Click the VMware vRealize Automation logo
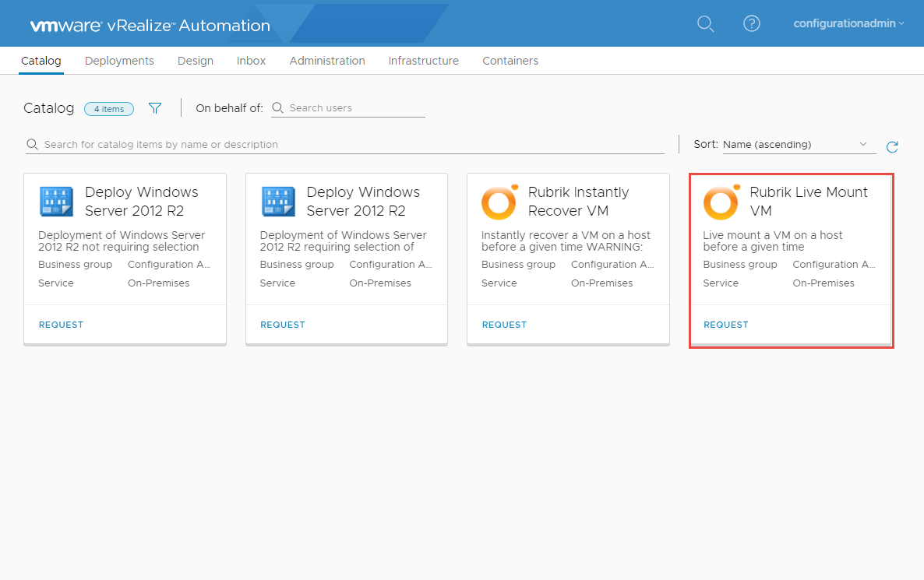924x580 pixels. click(150, 26)
